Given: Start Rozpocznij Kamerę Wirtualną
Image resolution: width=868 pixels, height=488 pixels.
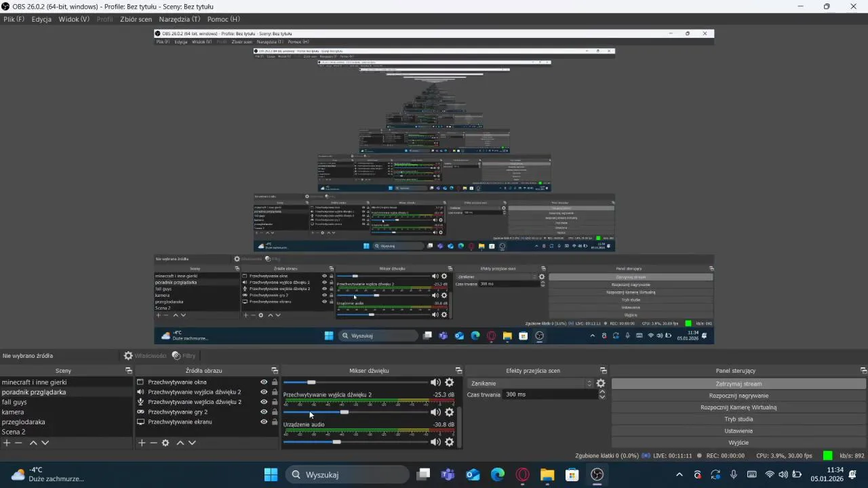Looking at the screenshot, I should point(738,407).
